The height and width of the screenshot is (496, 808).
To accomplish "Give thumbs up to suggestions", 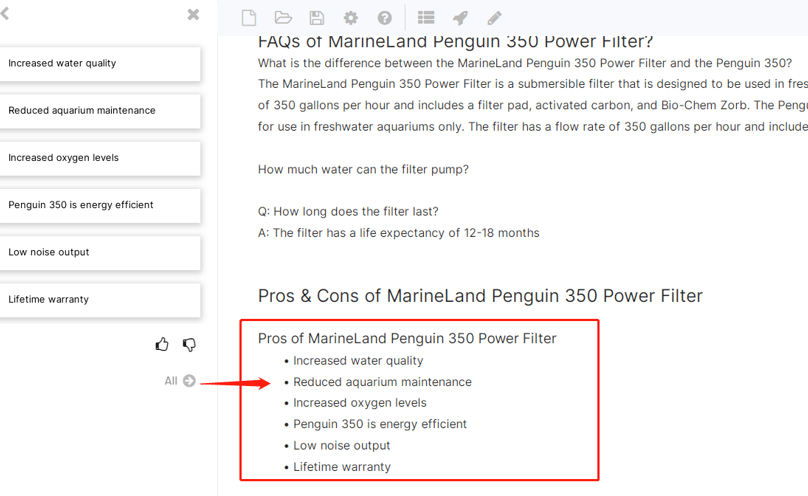I will (x=162, y=344).
